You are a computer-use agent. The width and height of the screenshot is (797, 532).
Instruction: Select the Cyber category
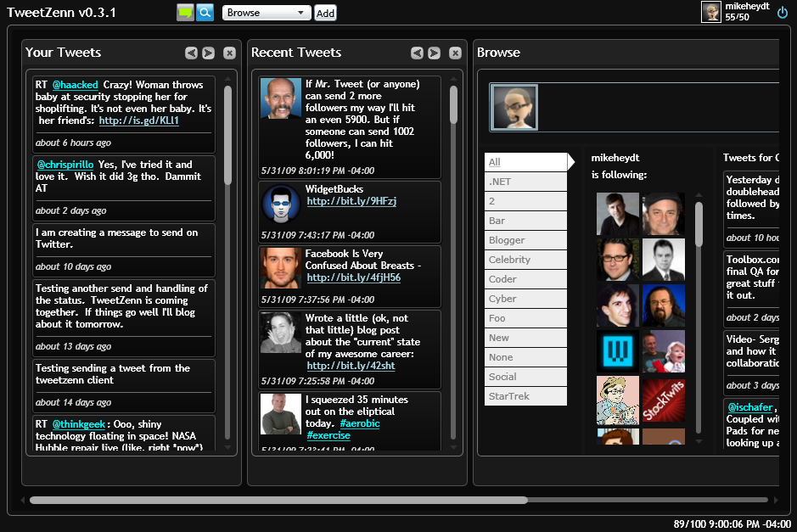525,299
